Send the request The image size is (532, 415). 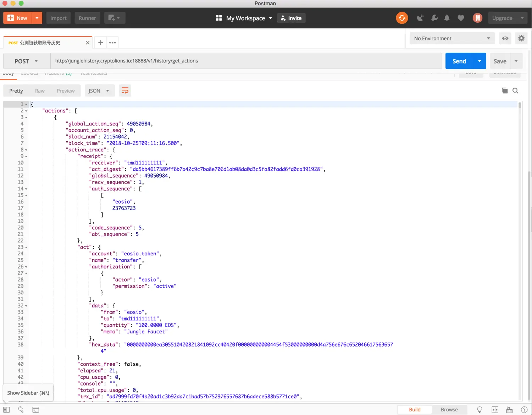click(459, 61)
